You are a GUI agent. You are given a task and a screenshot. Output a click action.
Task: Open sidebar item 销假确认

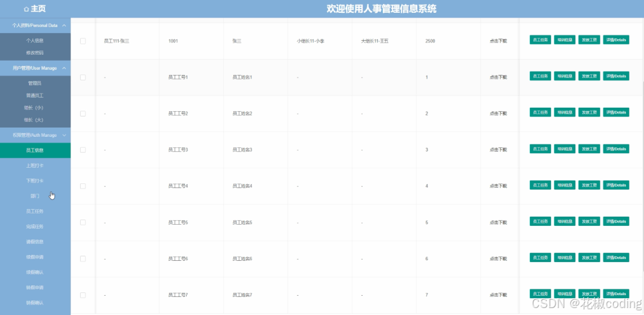click(35, 303)
